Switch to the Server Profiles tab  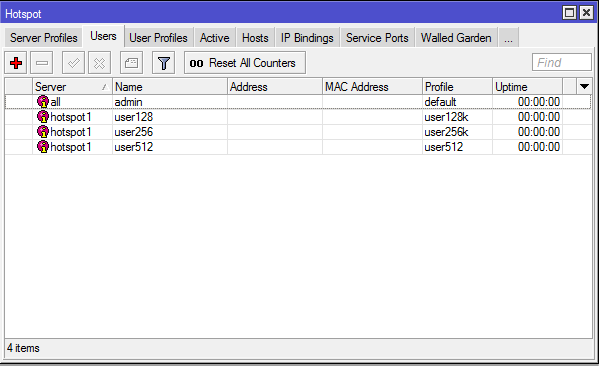44,38
